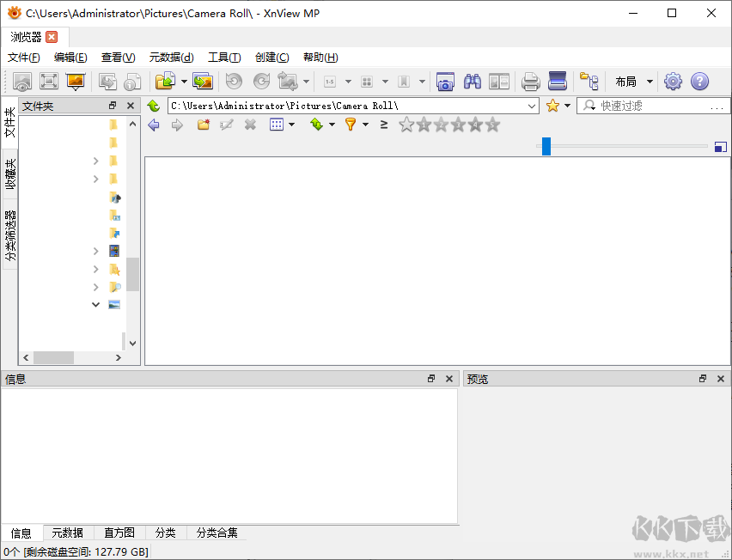The image size is (732, 560).
Task: Open the 布局 layout dropdown
Action: pos(633,82)
